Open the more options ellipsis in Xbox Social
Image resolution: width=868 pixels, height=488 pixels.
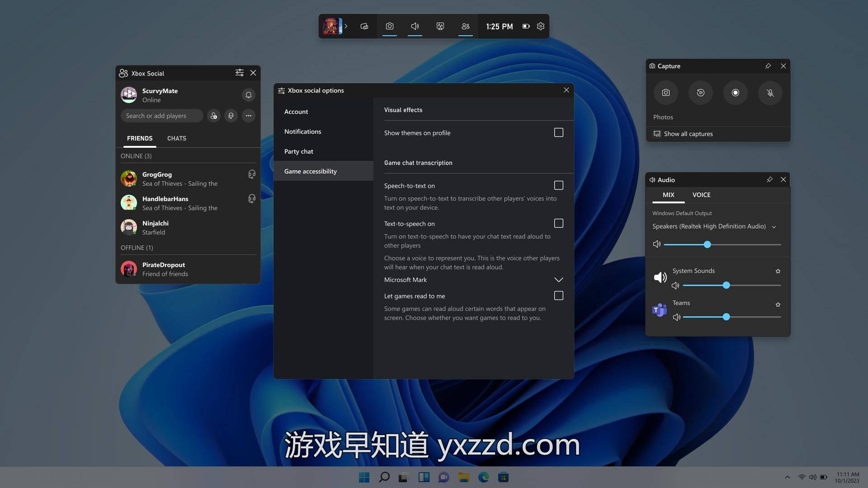[249, 116]
